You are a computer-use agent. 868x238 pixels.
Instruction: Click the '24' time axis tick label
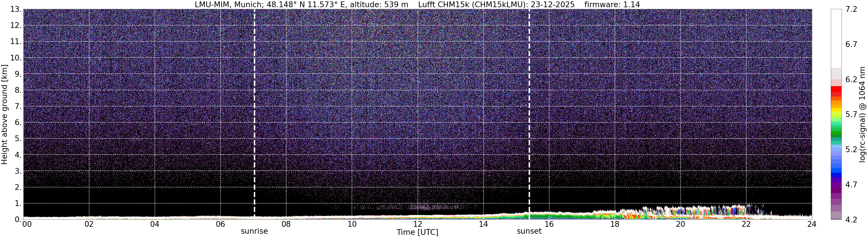812,224
